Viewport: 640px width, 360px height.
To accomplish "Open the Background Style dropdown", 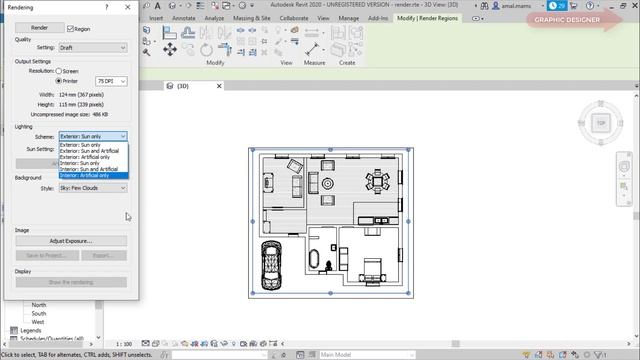I will tap(93, 188).
